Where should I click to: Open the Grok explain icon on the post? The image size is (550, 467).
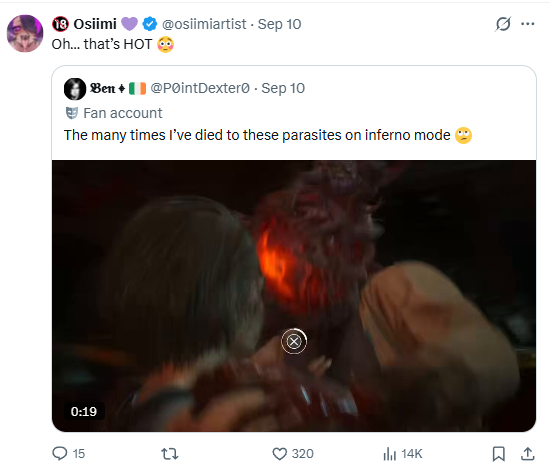pyautogui.click(x=503, y=24)
